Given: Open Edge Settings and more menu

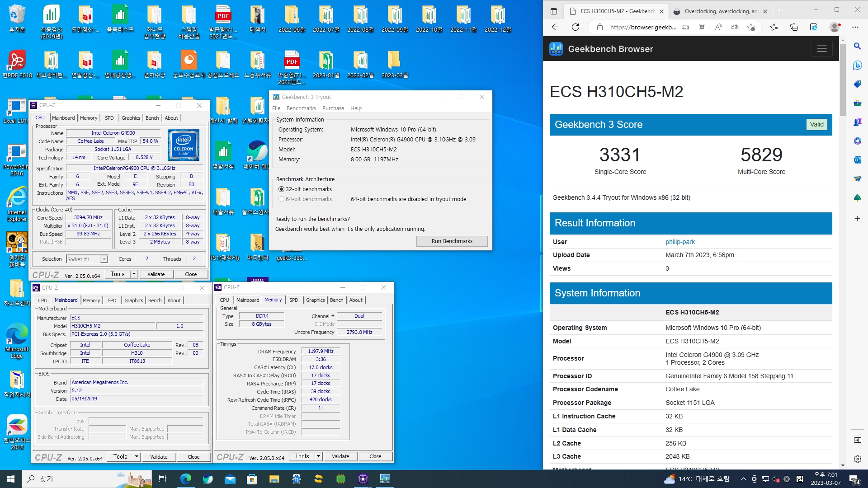Looking at the screenshot, I should (x=855, y=27).
